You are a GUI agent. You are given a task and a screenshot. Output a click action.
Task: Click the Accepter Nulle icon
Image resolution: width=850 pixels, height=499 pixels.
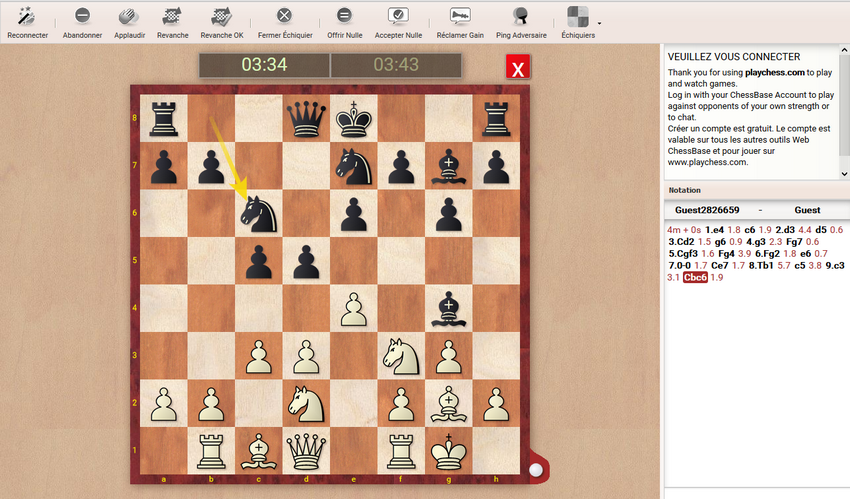click(x=398, y=16)
